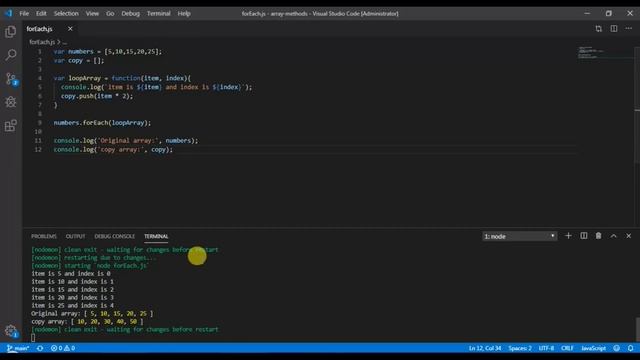
Task: Split the editor to the right
Action: coord(614,29)
